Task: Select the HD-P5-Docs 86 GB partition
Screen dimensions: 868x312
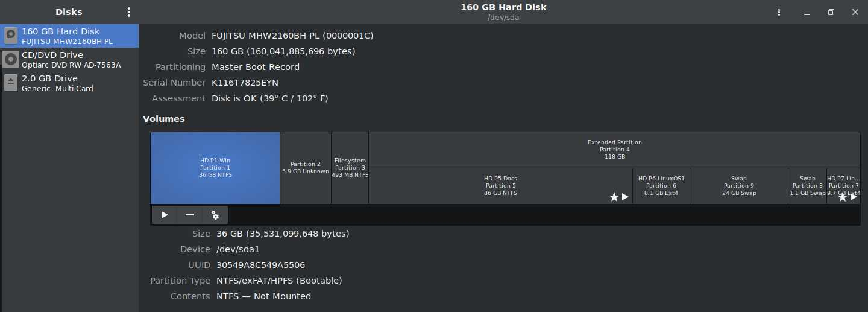Action: [x=500, y=186]
